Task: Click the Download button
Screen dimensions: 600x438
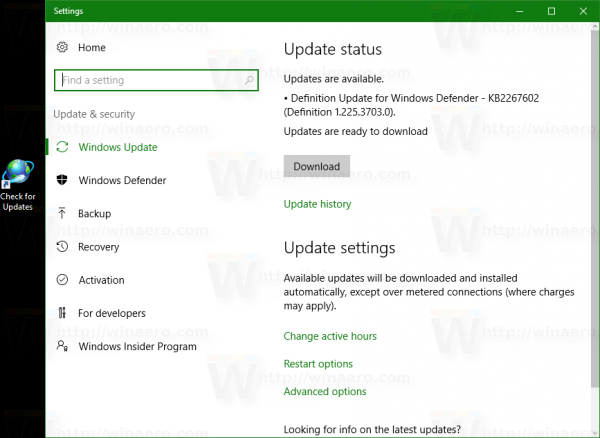Action: [317, 166]
